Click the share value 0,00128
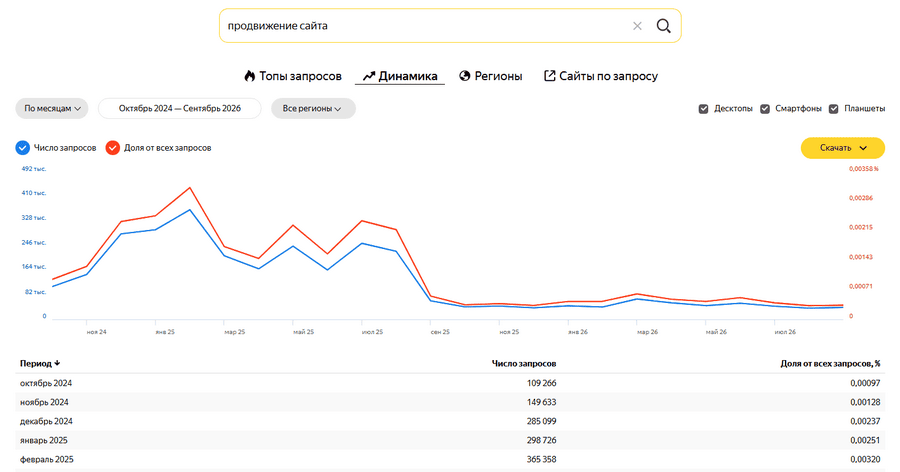 tap(865, 402)
